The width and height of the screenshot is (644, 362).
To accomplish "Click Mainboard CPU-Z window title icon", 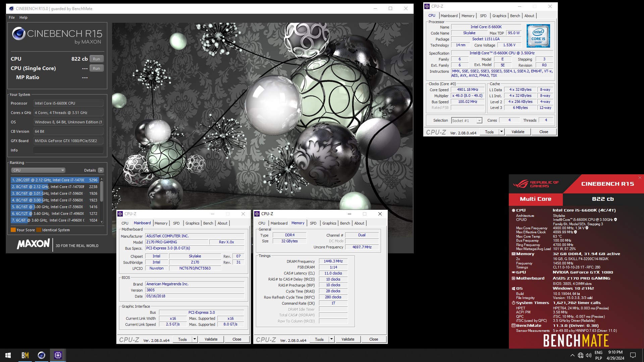I will pyautogui.click(x=120, y=214).
